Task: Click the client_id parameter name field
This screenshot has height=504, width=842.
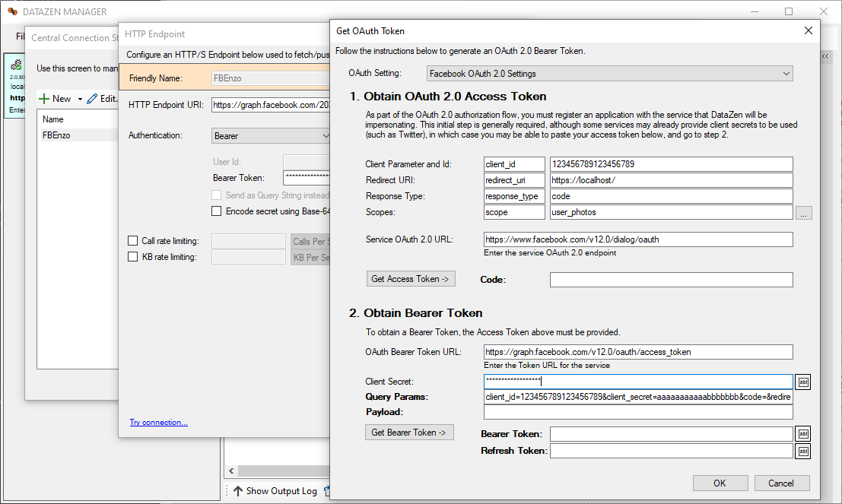Action: (514, 164)
